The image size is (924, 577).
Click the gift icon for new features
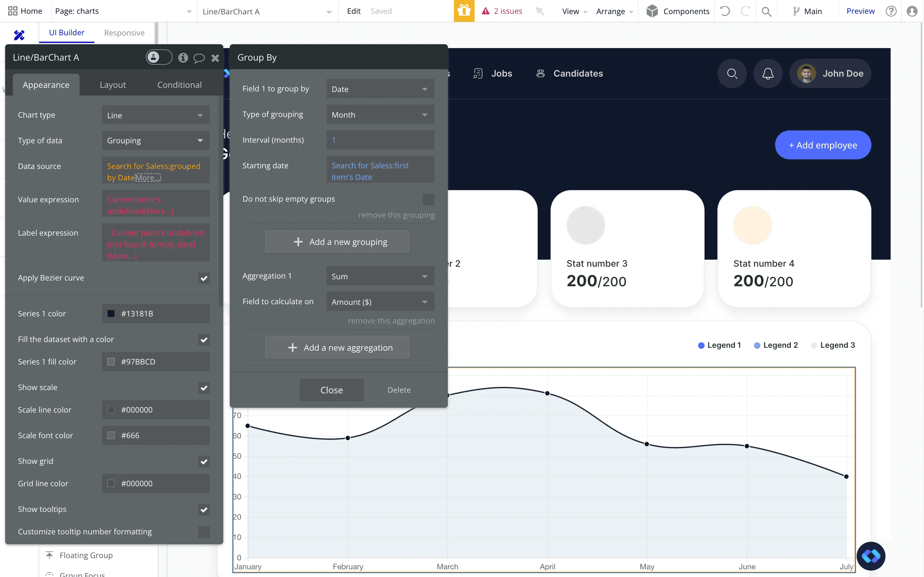coord(464,11)
